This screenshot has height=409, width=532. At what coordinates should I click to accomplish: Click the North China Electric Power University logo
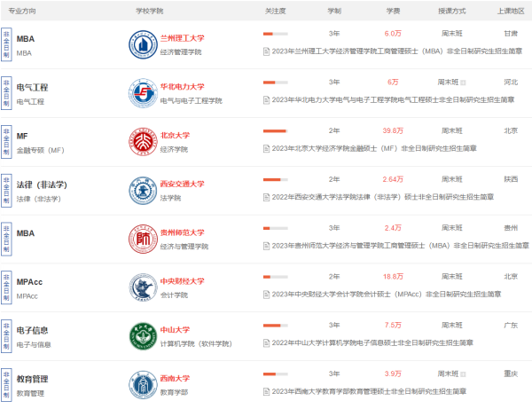point(142,93)
